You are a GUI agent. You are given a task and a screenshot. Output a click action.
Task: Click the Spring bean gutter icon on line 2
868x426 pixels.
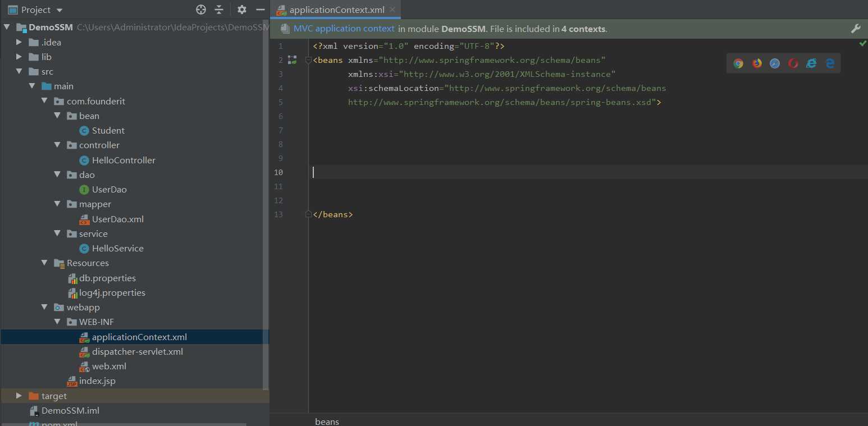(x=292, y=59)
